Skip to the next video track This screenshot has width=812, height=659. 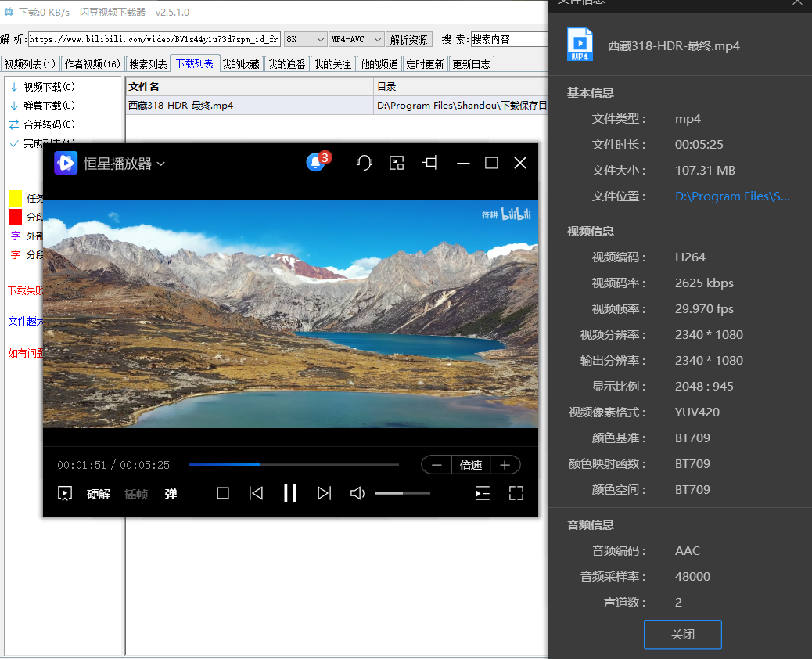324,493
